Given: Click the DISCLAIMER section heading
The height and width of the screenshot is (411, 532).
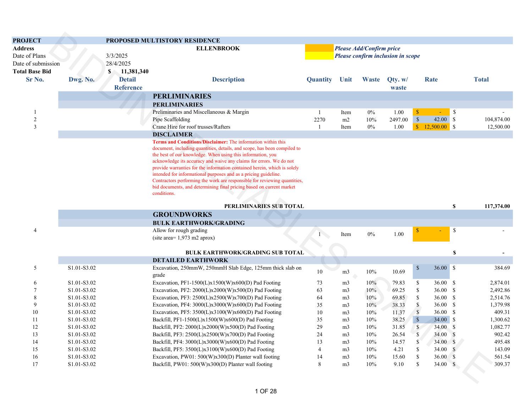Looking at the screenshot, I should pos(173,134).
